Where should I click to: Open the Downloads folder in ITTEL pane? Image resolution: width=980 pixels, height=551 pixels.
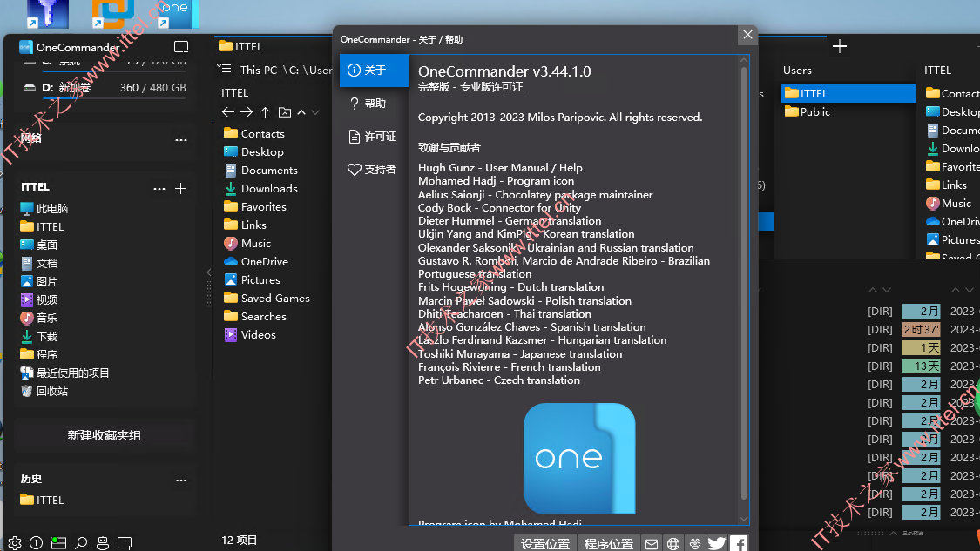tap(260, 188)
